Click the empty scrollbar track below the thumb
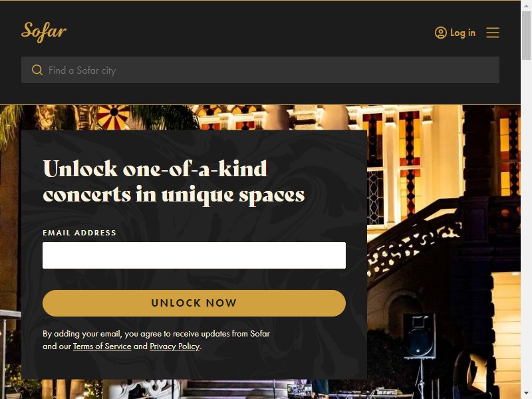 point(526,224)
